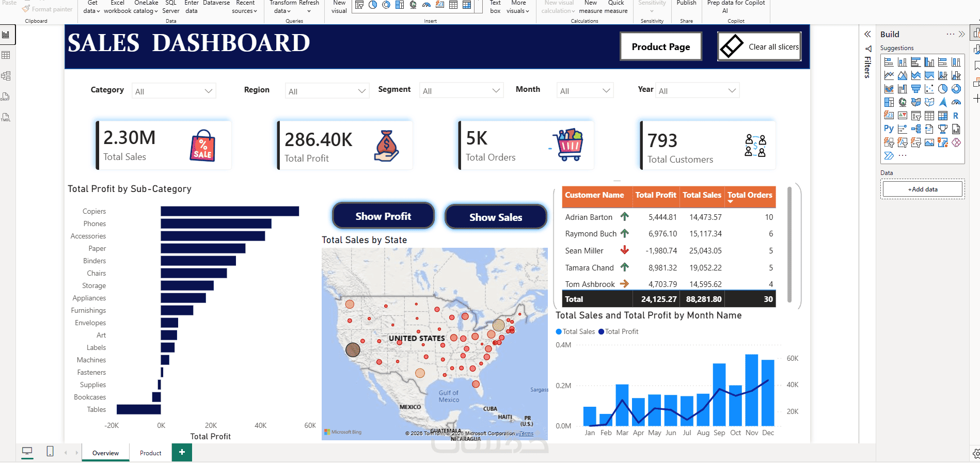
Task: Insert an R script visual
Action: 956,116
